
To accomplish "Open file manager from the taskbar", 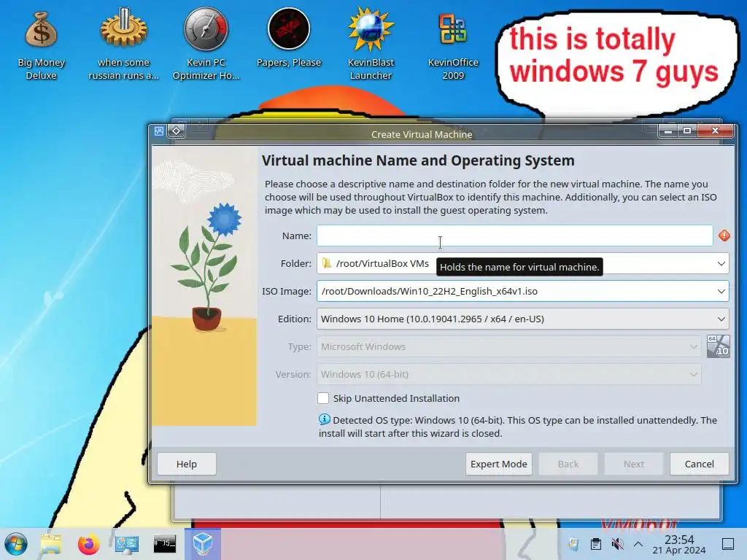I will tap(51, 543).
